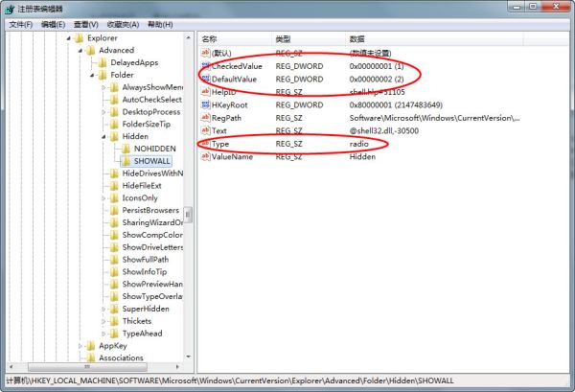Select the ShowTypeOverlay key

[152, 296]
